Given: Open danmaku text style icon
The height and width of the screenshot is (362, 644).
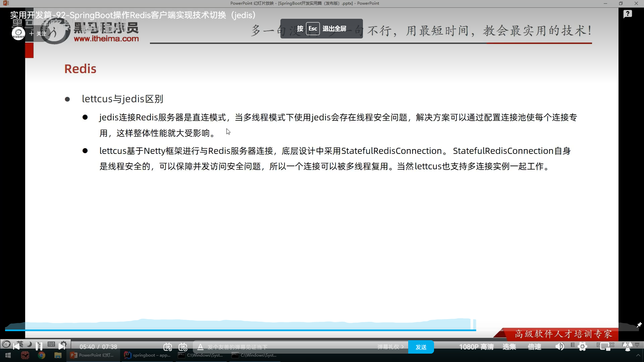Looking at the screenshot, I should pyautogui.click(x=200, y=347).
